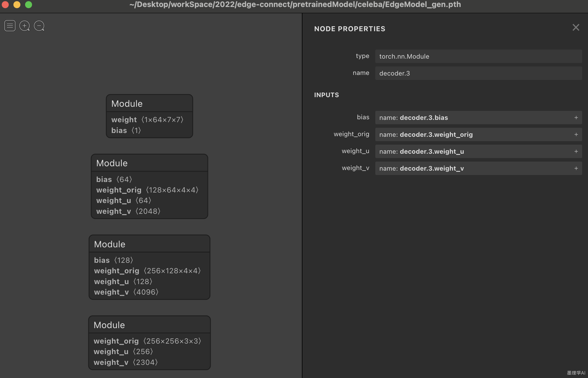Click weight_v 4096 entry
The height and width of the screenshot is (378, 588).
(x=126, y=292)
